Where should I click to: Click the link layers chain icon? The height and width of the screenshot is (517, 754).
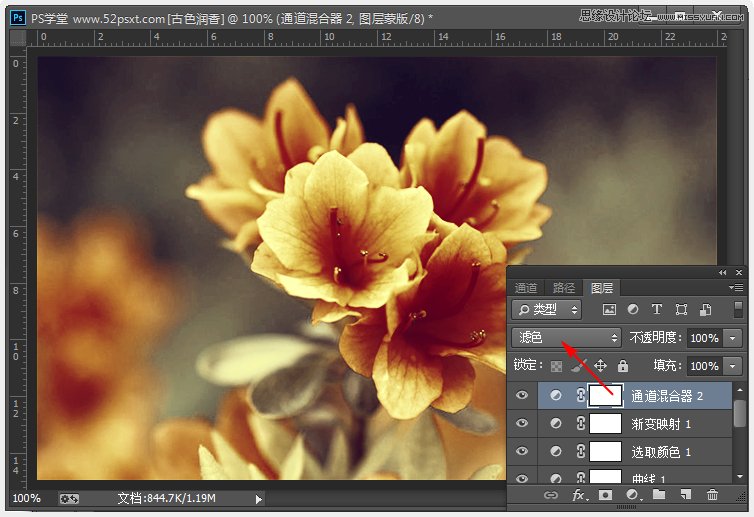coord(551,495)
